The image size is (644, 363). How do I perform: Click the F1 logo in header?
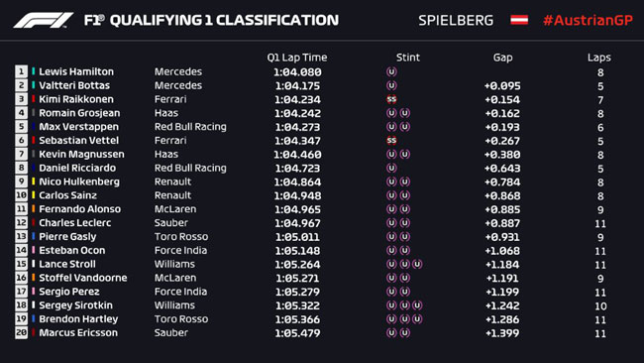click(x=44, y=20)
